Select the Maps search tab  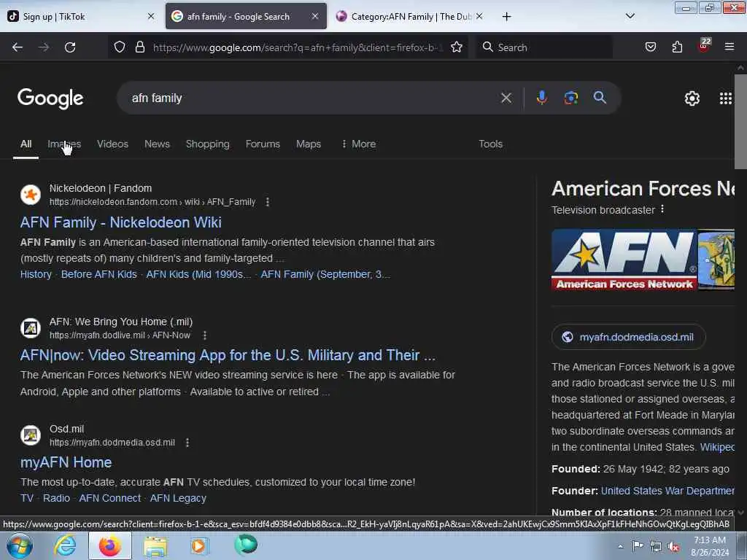tap(309, 144)
